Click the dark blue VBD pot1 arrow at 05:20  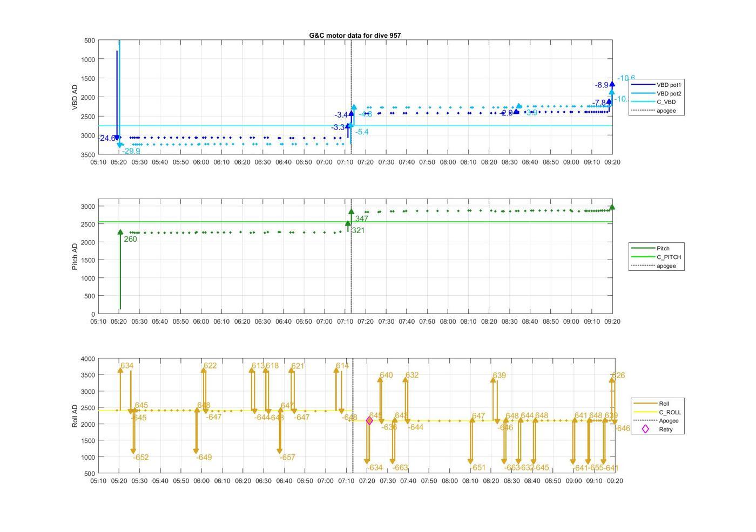click(x=117, y=96)
